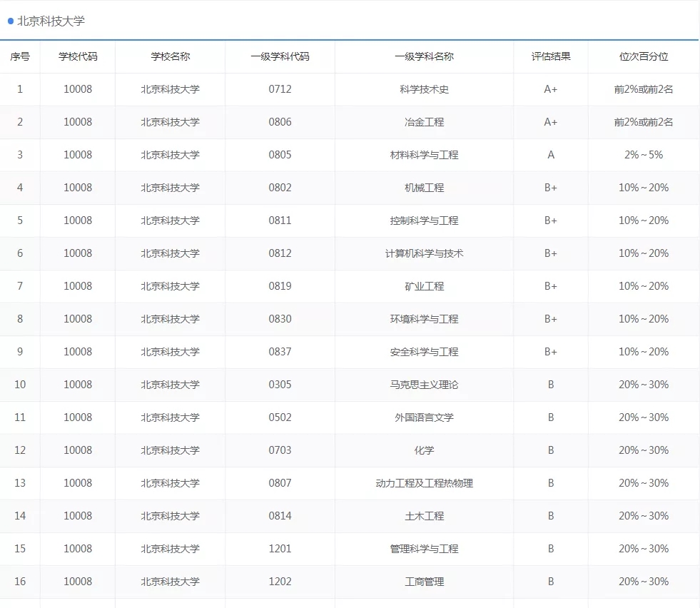Select the 外国语言文学 subject cell
Screen dimensions: 700x608
(x=424, y=417)
